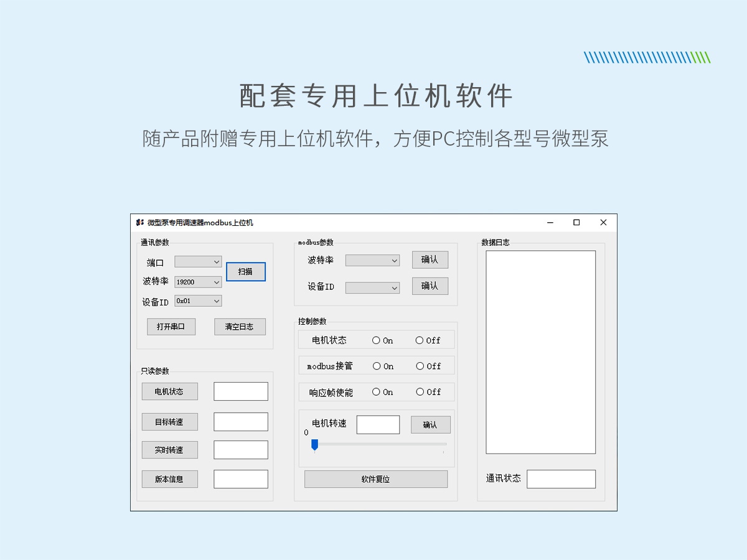The width and height of the screenshot is (747, 560).
Task: Click the motor speed slider handle
Action: (316, 443)
